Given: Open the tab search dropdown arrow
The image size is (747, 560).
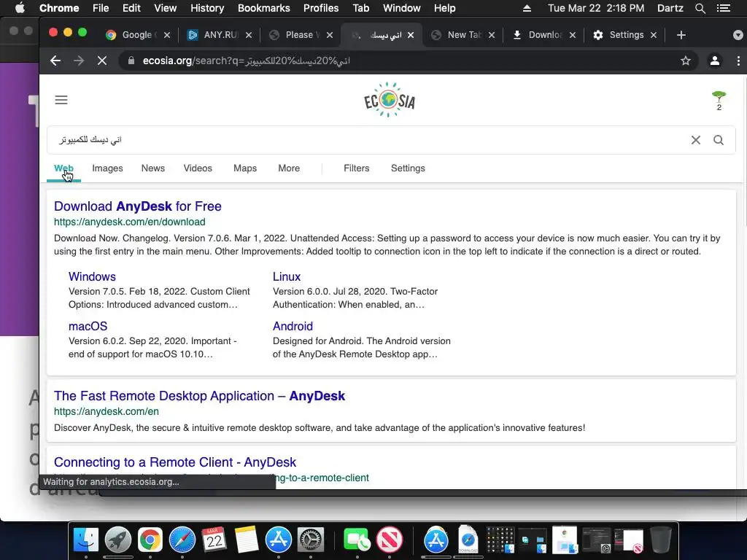Looking at the screenshot, I should [738, 35].
